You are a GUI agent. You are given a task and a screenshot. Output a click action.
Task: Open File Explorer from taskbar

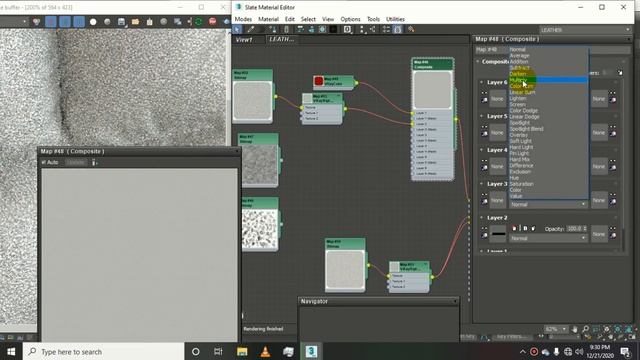click(x=242, y=351)
